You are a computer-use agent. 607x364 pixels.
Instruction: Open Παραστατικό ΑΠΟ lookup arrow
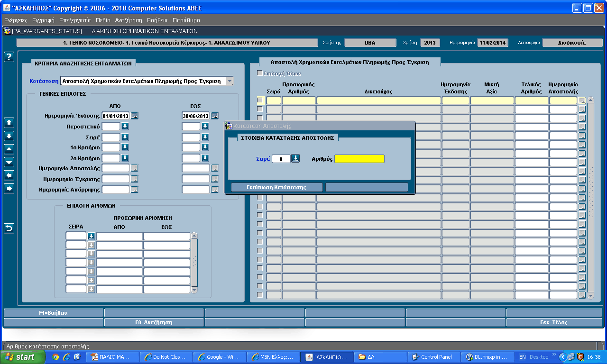[x=125, y=126]
